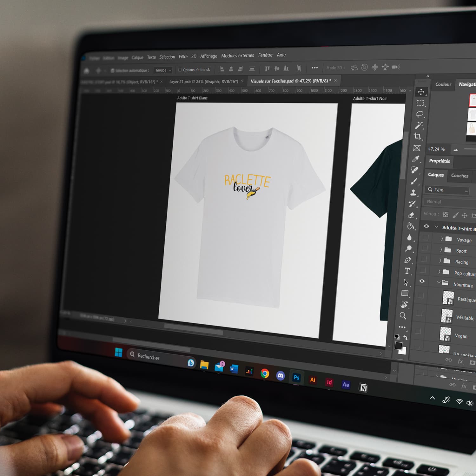
Task: Switch to the Couleur panel tab
Action: pyautogui.click(x=443, y=84)
